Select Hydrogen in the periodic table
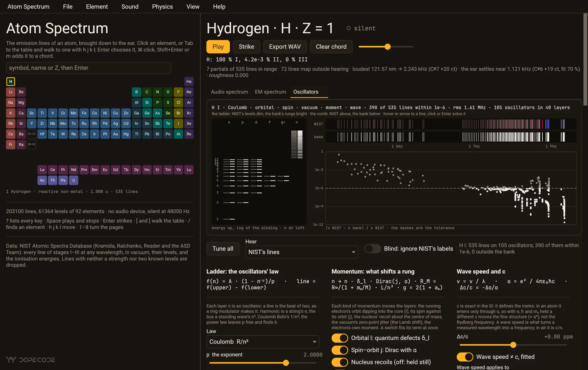Screen dimensions: 588x370 point(11,82)
